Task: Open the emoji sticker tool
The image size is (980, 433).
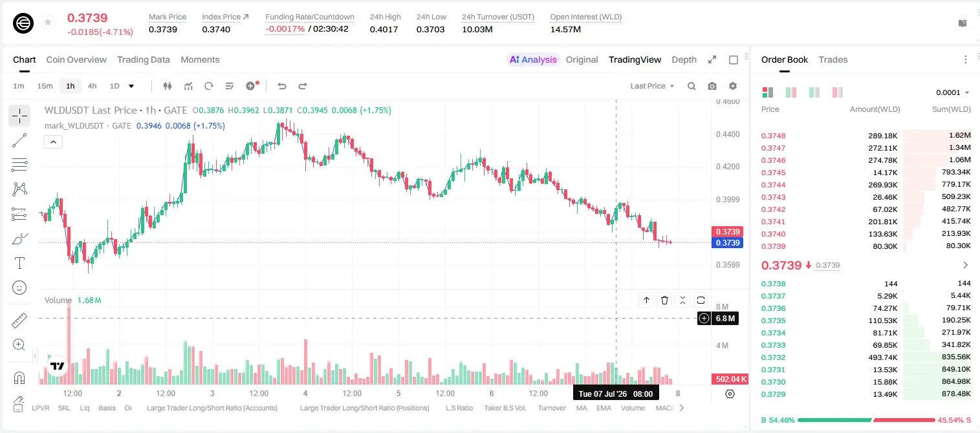Action: [x=19, y=288]
